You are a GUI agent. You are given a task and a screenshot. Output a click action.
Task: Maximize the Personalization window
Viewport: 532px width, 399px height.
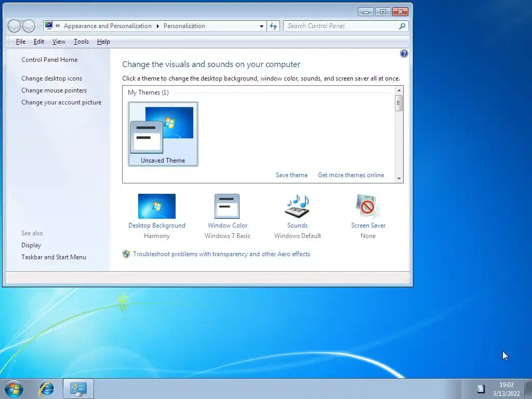383,12
